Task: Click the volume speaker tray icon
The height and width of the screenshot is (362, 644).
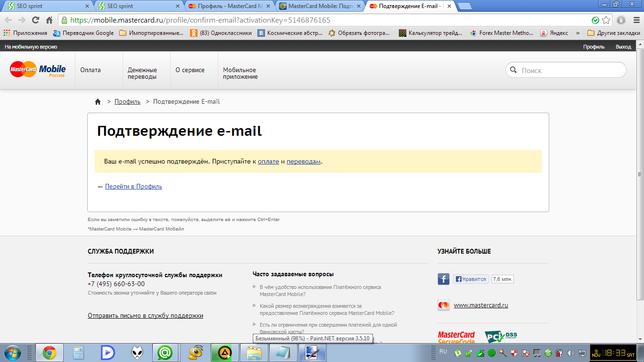Action: tap(571, 353)
